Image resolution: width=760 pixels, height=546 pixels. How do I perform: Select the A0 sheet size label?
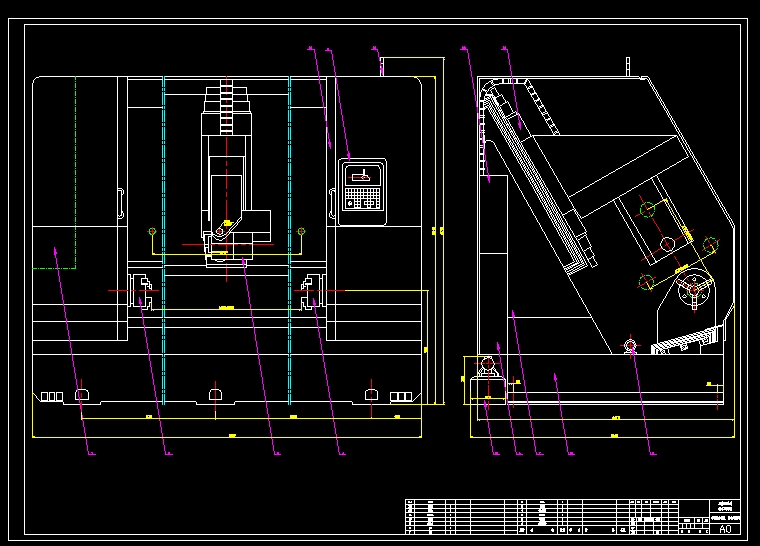(725, 529)
